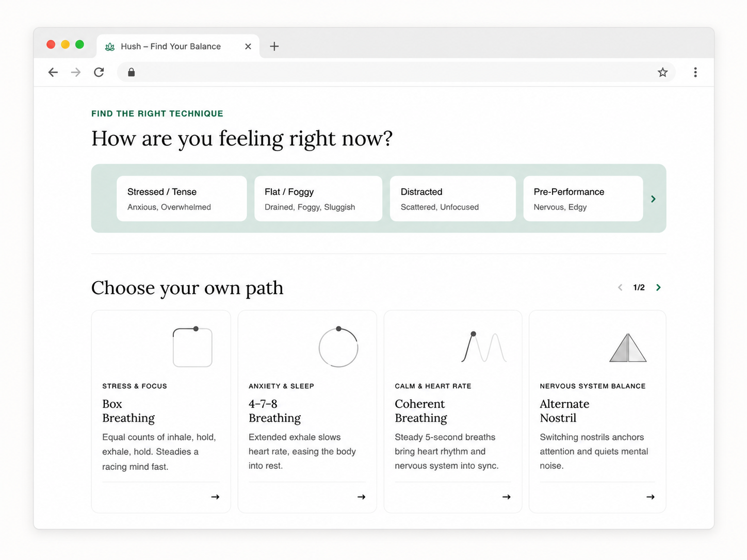The height and width of the screenshot is (560, 747).
Task: Click the 4–7–8 Breathing card title
Action: [274, 411]
